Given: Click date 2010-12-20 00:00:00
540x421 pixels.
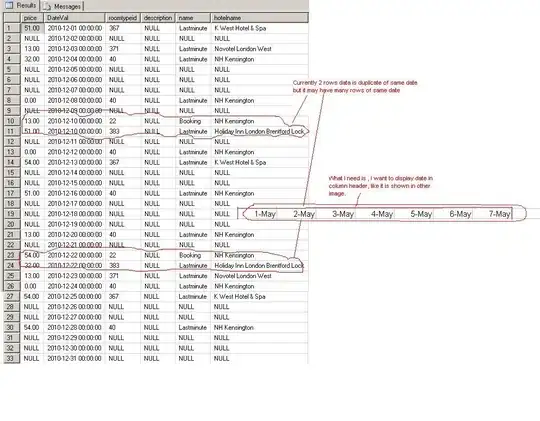Looking at the screenshot, I should (x=75, y=235).
